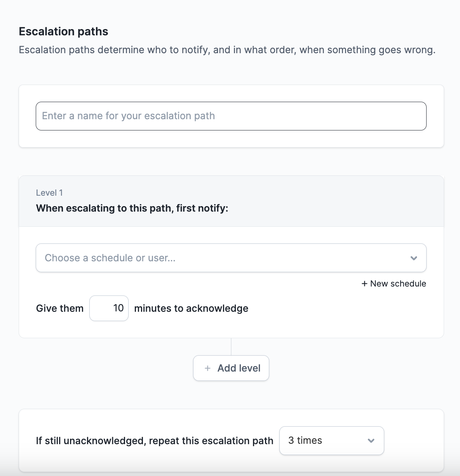
Task: Click the 'If still unacknowledged, repeat this escalation path' text
Action: [x=155, y=441]
